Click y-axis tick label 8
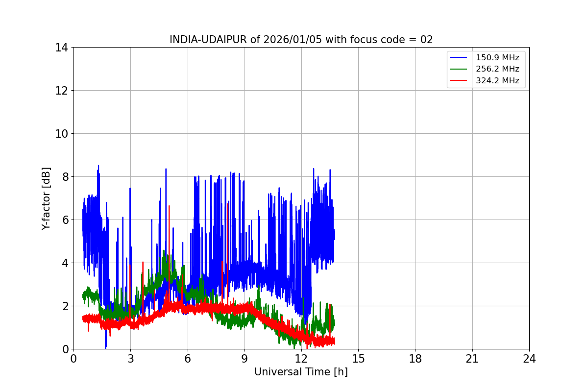Image resolution: width=588 pixels, height=392 pixels. coord(65,177)
